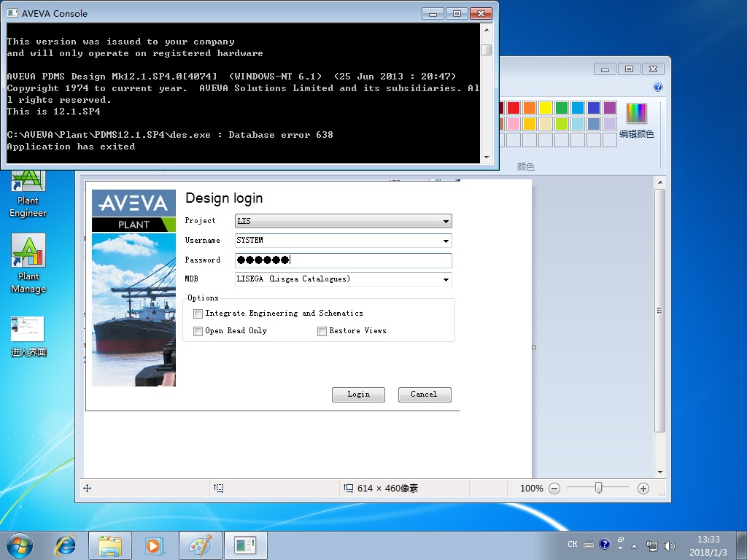Open the Plant Manage desktop shortcut
Screen dimensions: 747x560
(28, 263)
